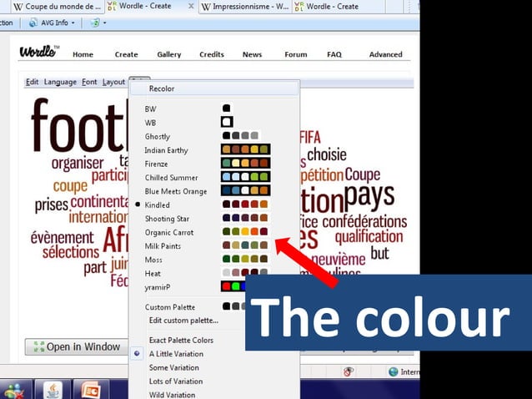Image resolution: width=532 pixels, height=399 pixels.
Task: Click the BW black color swatch
Action: coord(227,108)
